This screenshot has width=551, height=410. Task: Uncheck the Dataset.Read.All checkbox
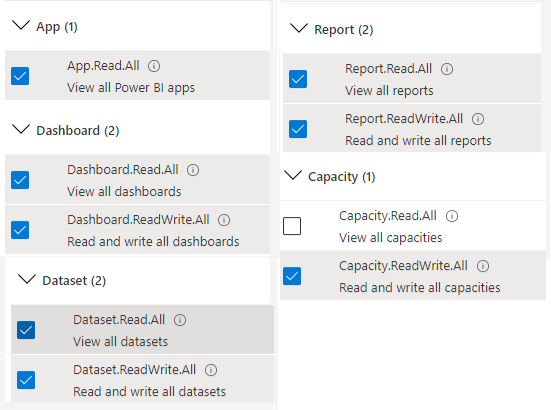(x=26, y=330)
